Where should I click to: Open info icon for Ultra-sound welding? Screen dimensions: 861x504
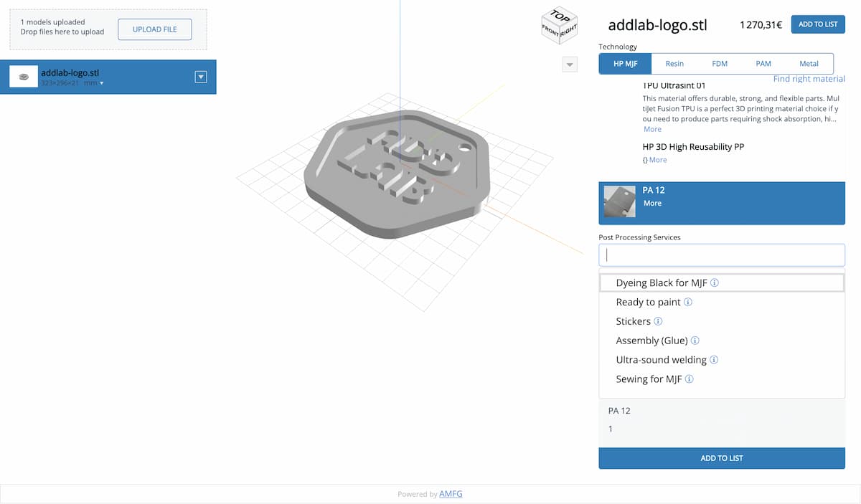(714, 360)
